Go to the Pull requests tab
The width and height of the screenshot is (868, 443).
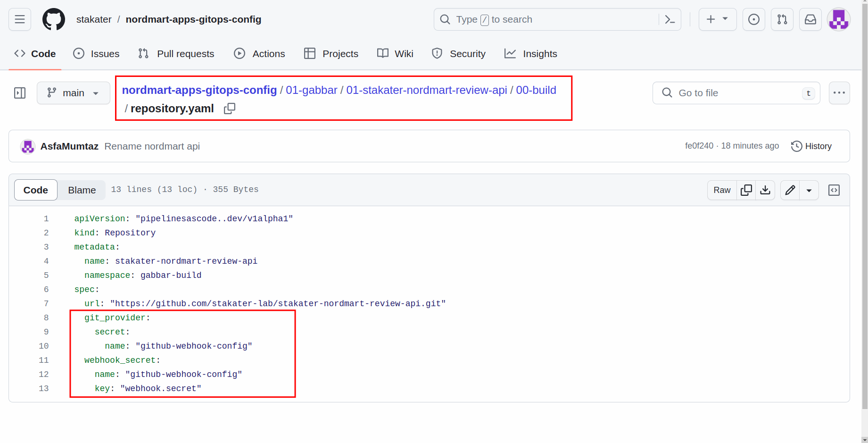[176, 54]
